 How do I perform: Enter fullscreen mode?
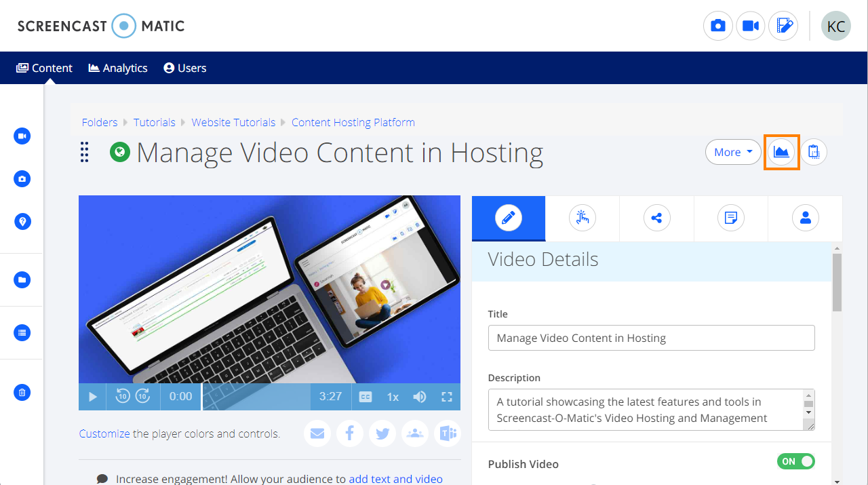[x=447, y=397]
